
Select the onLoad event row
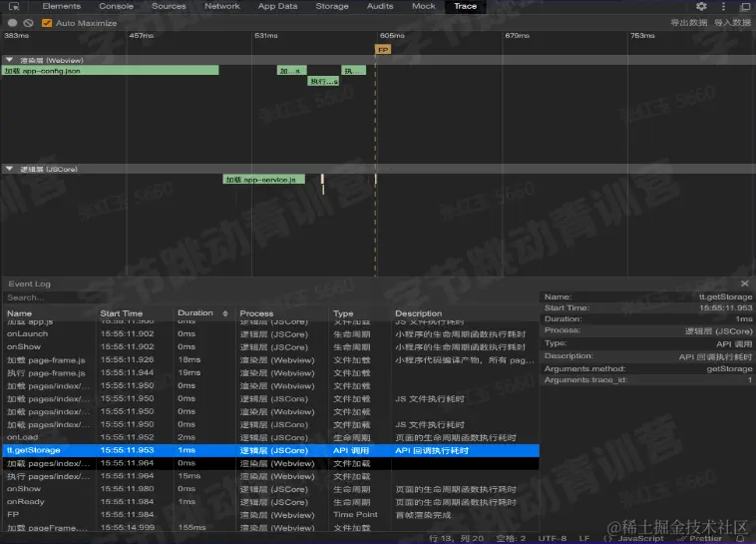click(270, 437)
